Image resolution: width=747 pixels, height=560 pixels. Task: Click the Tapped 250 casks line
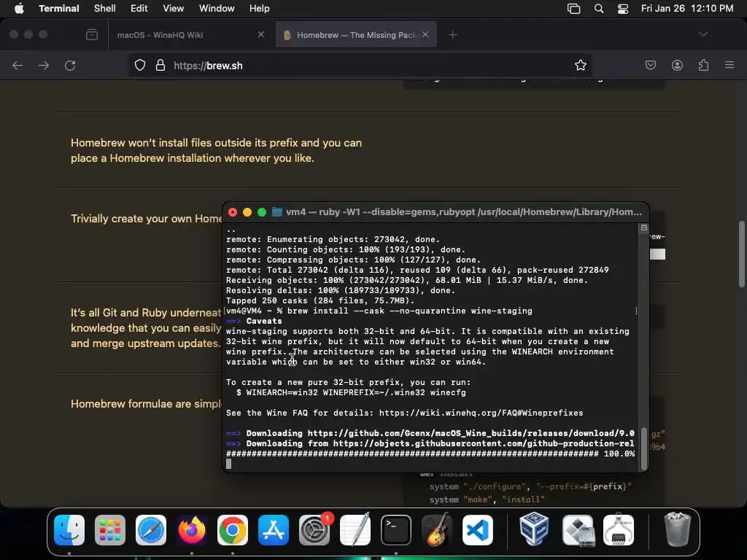[320, 300]
